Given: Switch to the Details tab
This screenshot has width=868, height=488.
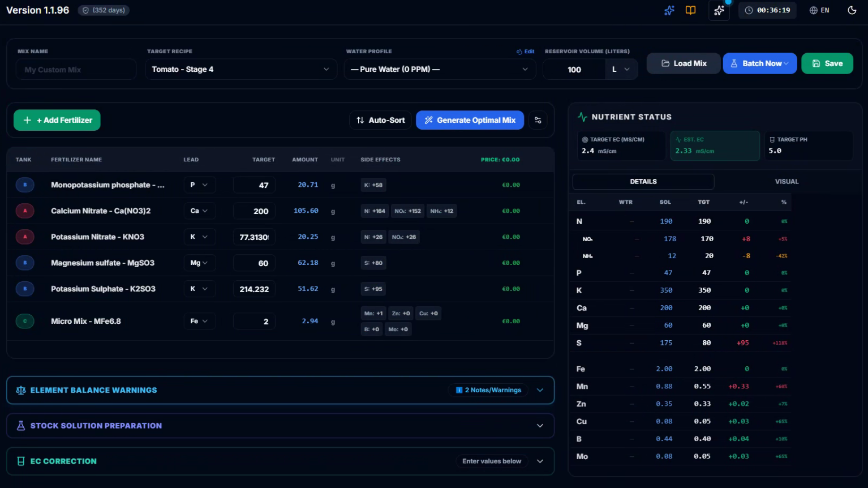Looking at the screenshot, I should click(643, 182).
